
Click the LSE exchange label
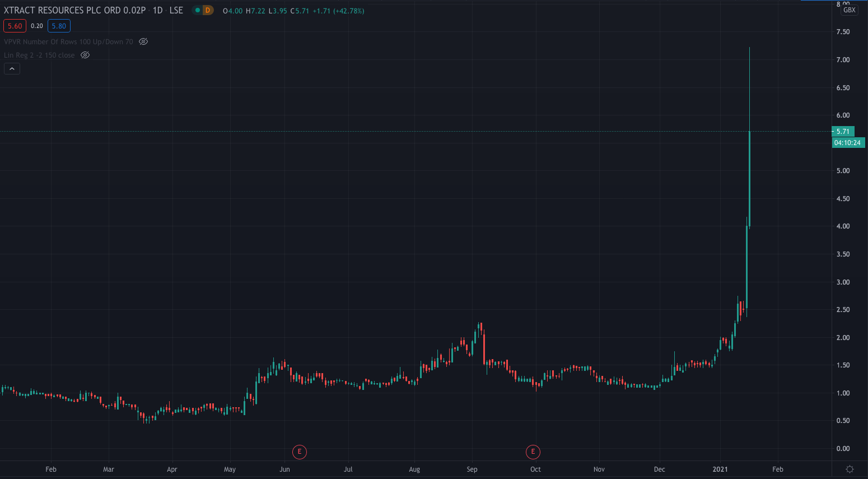[176, 11]
